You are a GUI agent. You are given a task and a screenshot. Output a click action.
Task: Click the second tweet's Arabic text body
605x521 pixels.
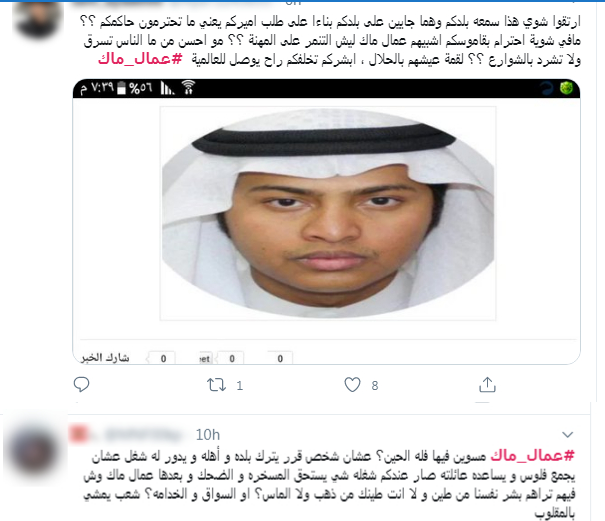(x=330, y=485)
